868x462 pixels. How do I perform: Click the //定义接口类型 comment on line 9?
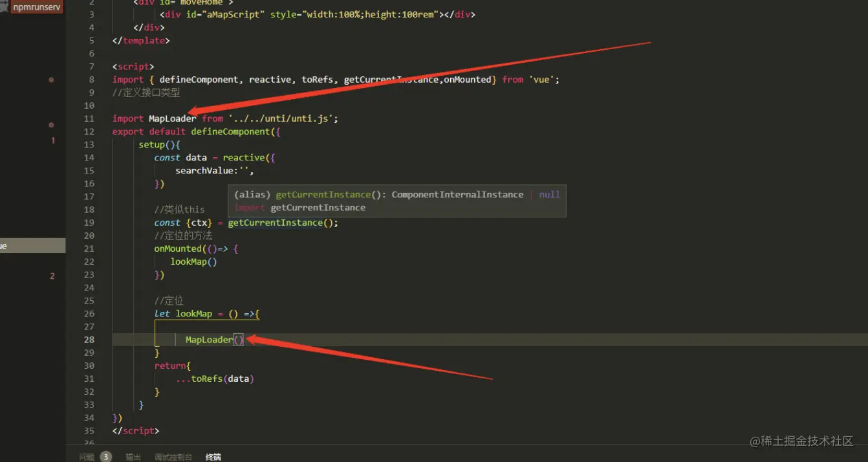[x=146, y=93]
